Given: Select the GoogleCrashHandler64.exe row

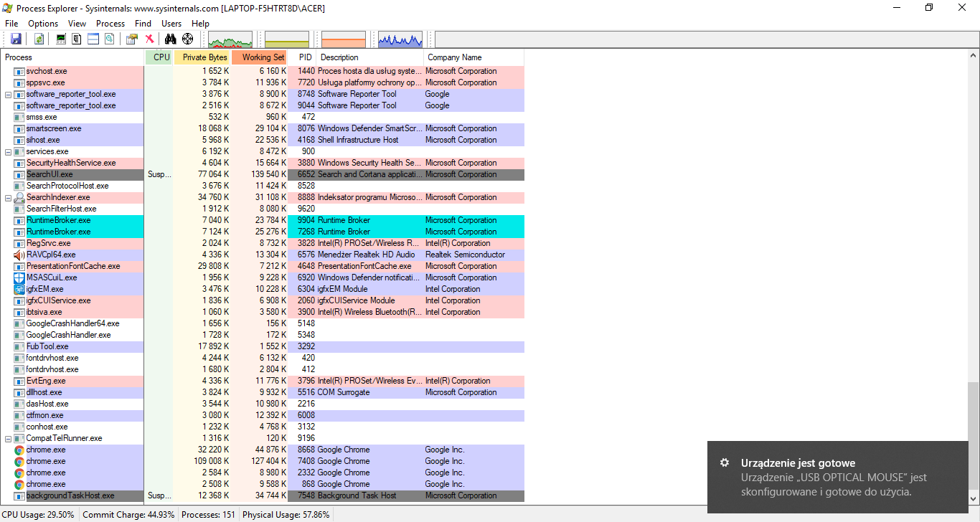Looking at the screenshot, I should click(263, 323).
